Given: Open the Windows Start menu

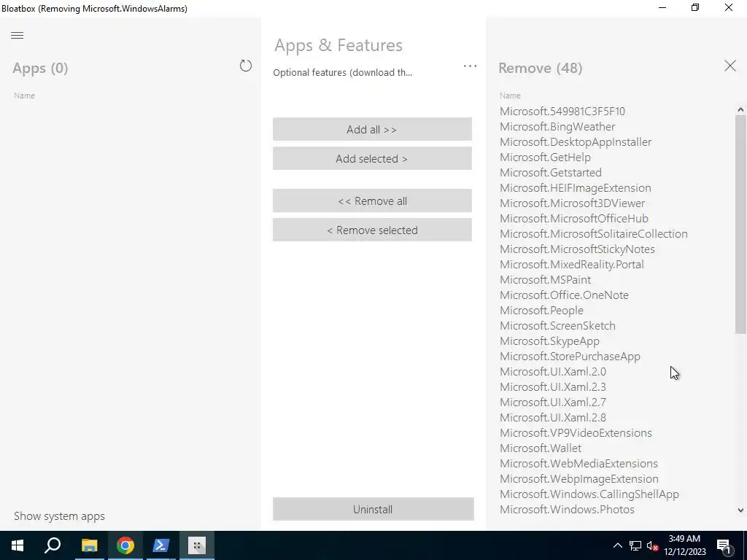Looking at the screenshot, I should 18,545.
